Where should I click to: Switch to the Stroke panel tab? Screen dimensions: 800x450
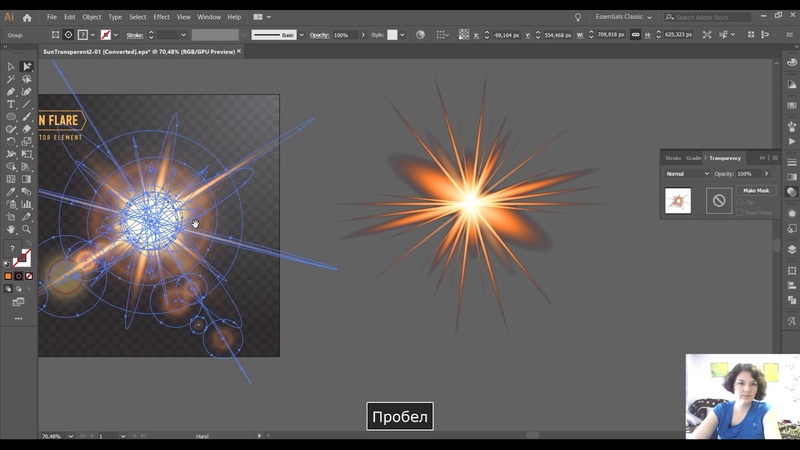coord(673,158)
